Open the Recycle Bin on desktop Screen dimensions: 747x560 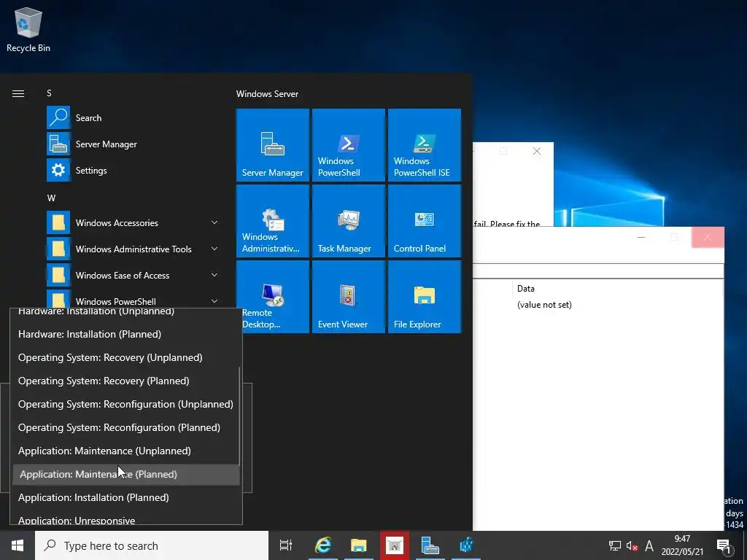tap(28, 29)
